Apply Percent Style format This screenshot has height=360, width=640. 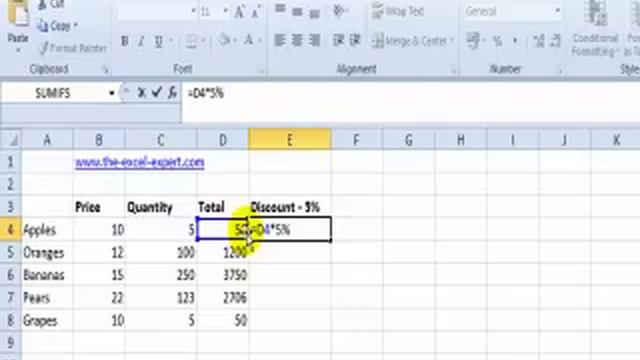click(x=498, y=41)
